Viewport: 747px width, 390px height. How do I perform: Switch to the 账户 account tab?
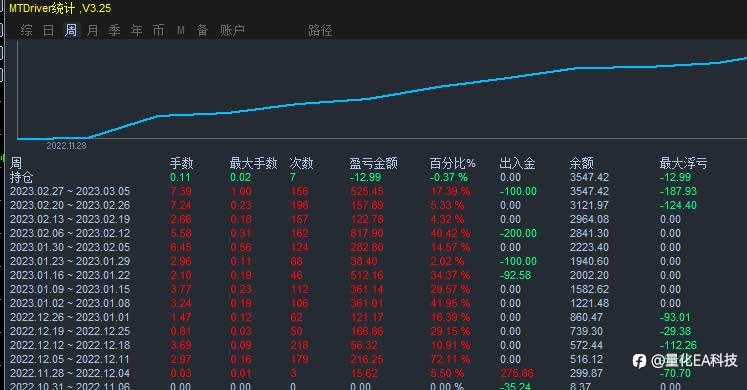click(232, 31)
